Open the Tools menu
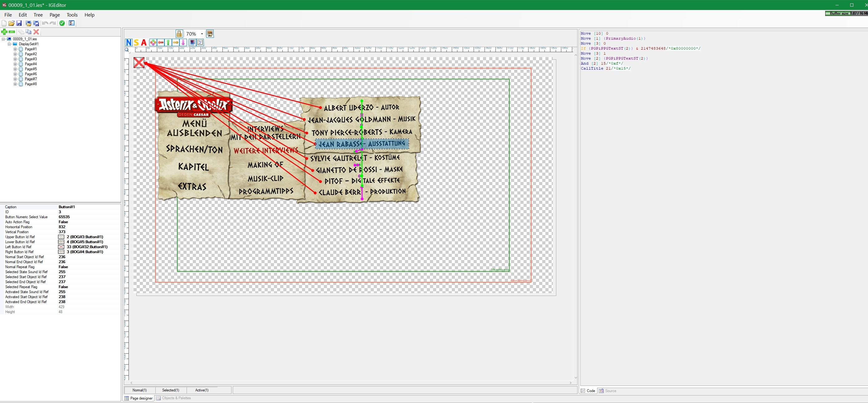The height and width of the screenshot is (403, 868). click(x=72, y=15)
